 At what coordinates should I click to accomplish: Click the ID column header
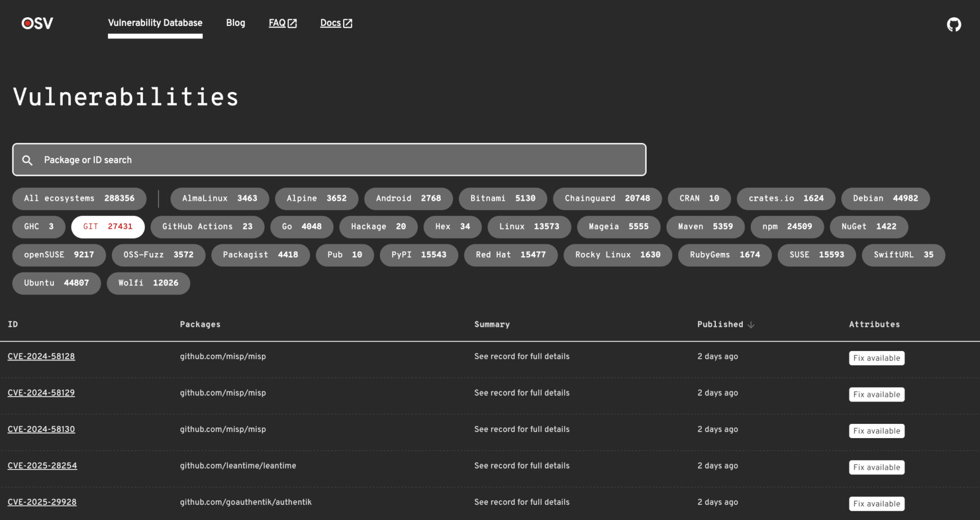point(13,324)
